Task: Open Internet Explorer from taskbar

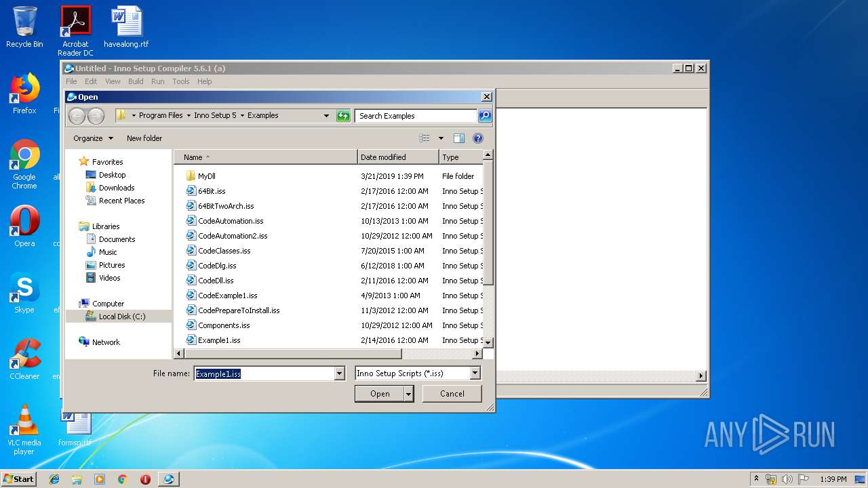Action: click(x=54, y=479)
